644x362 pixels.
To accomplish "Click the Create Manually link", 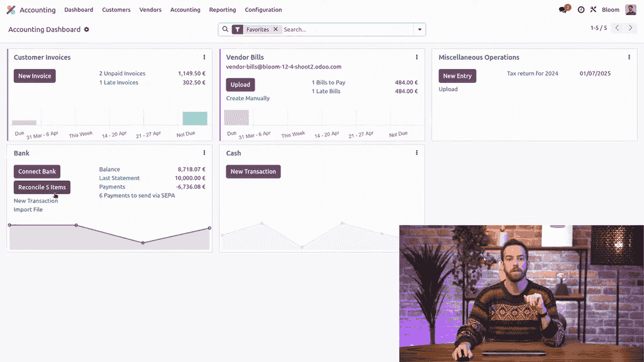I will pyautogui.click(x=248, y=98).
